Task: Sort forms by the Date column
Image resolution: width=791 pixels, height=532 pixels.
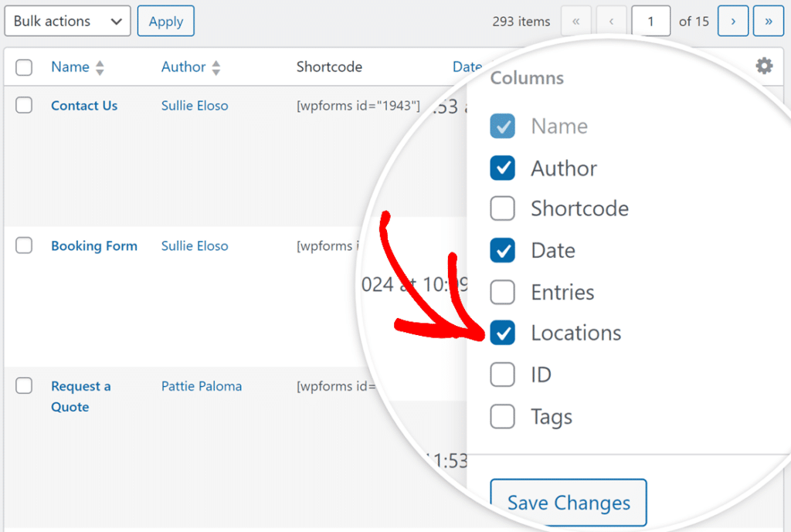Action: (467, 67)
